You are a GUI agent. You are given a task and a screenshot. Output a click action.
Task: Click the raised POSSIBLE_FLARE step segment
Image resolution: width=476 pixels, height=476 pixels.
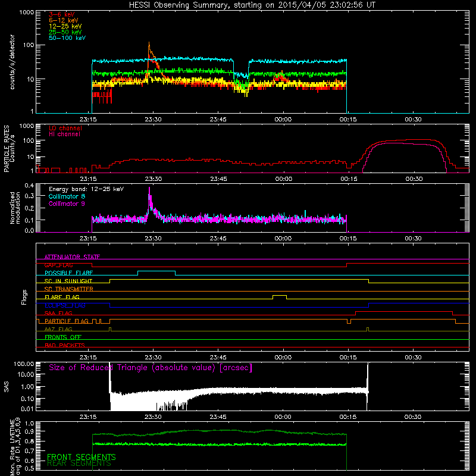(x=156, y=271)
